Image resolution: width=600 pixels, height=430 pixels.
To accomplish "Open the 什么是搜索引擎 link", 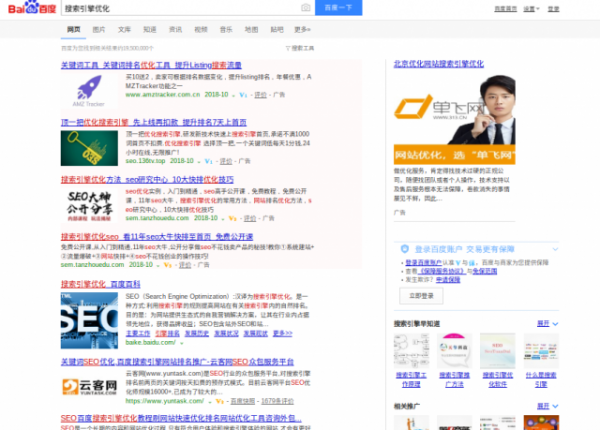I will click(x=541, y=380).
